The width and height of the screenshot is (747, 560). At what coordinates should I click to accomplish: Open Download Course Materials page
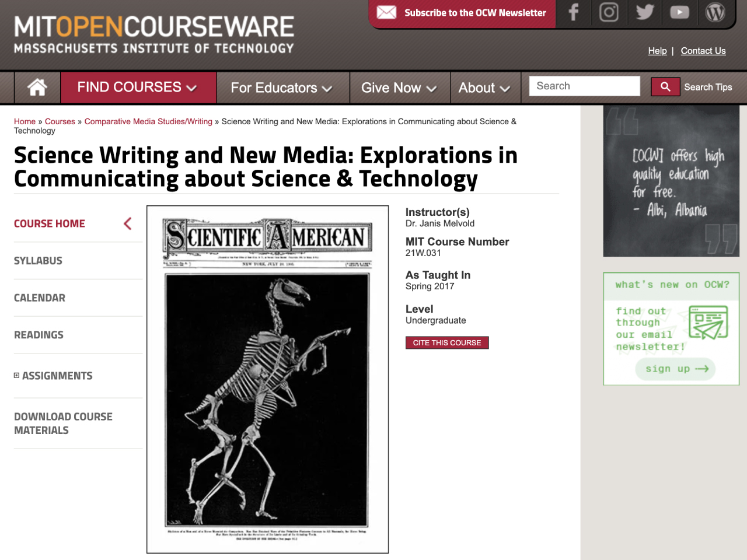tap(63, 423)
